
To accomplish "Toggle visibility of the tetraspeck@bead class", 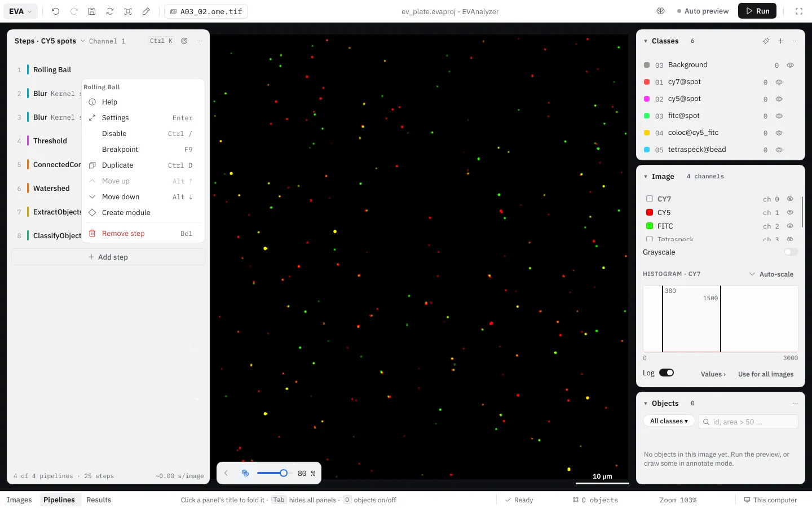I will [x=779, y=150].
